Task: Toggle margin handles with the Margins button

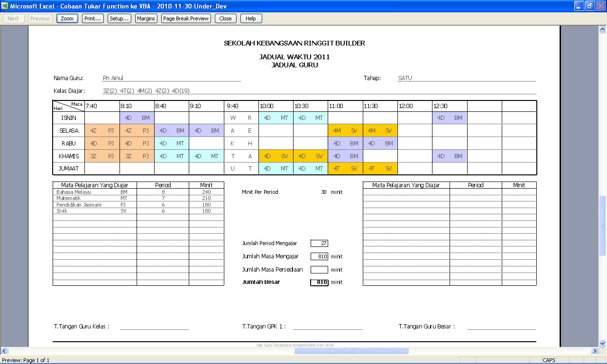Action: click(x=145, y=18)
